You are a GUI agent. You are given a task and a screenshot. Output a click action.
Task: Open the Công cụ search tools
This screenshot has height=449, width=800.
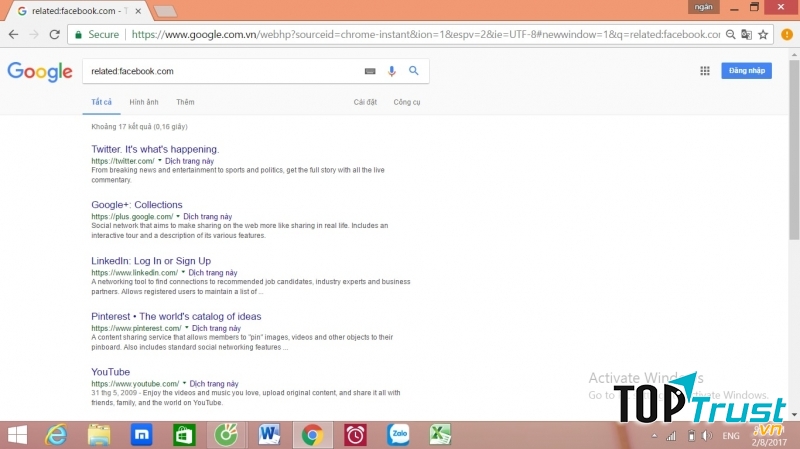407,102
